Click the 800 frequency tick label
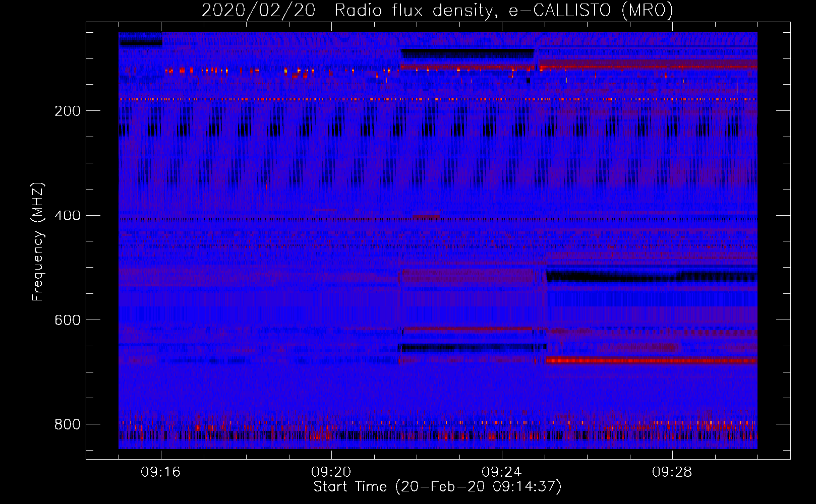The height and width of the screenshot is (504, 816). pos(68,425)
